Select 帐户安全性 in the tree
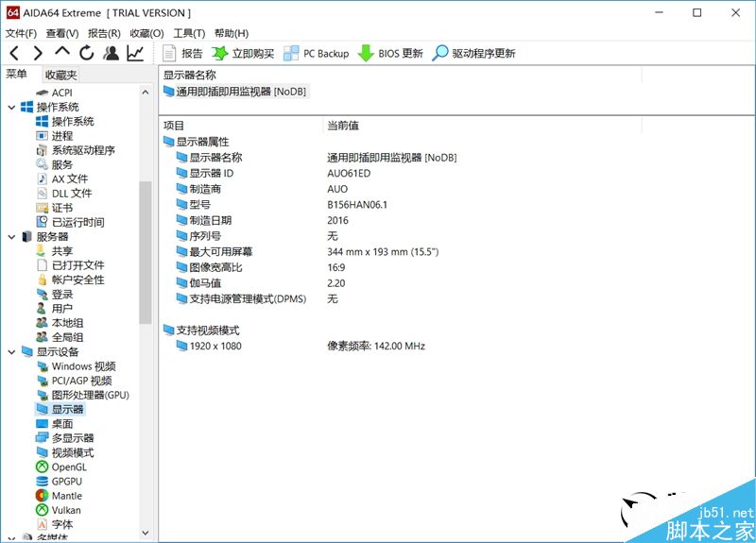Screen dimensions: 756x543 point(70,280)
